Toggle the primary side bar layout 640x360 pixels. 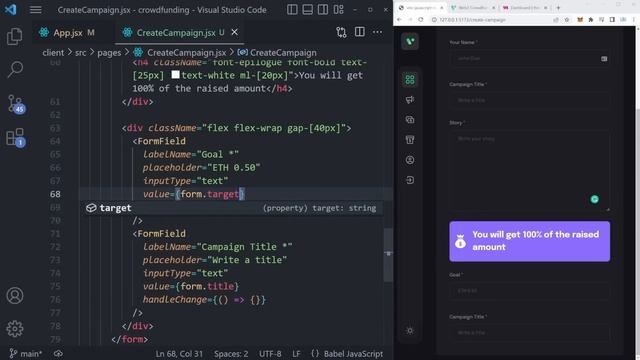click(292, 9)
